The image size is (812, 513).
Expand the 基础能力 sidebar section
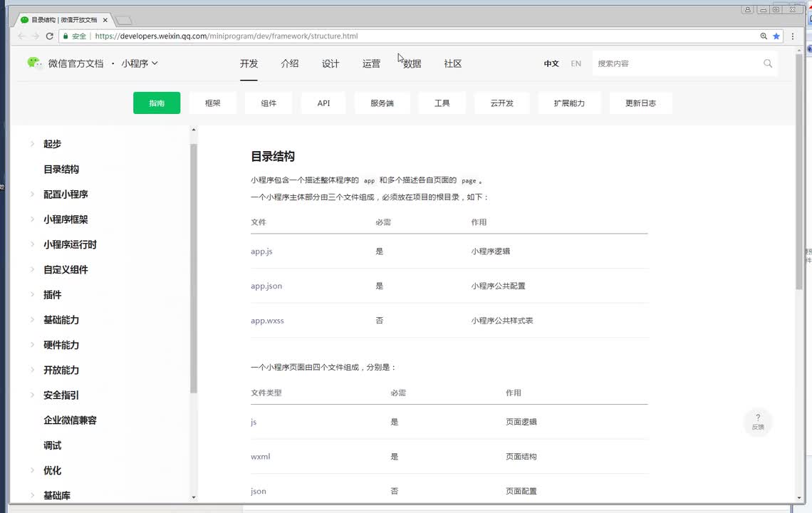[32, 320]
